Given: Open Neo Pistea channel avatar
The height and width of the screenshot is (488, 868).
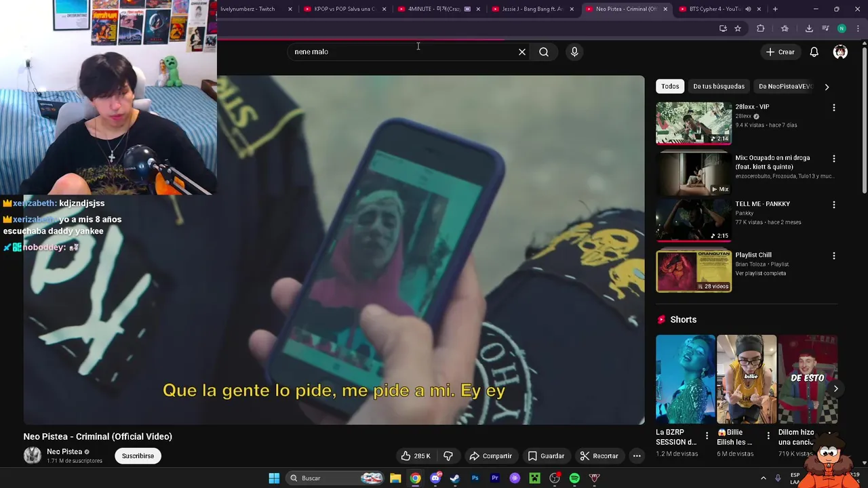Looking at the screenshot, I should 33,455.
